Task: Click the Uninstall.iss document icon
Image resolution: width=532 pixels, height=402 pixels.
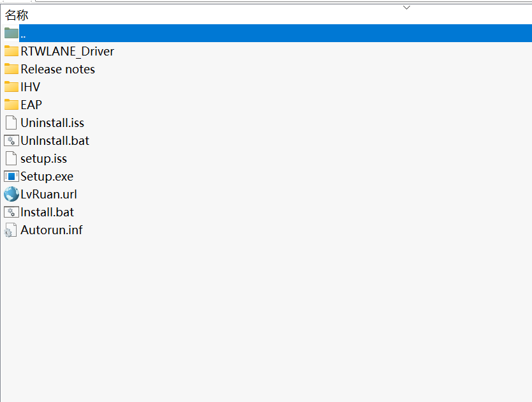Action: click(10, 123)
